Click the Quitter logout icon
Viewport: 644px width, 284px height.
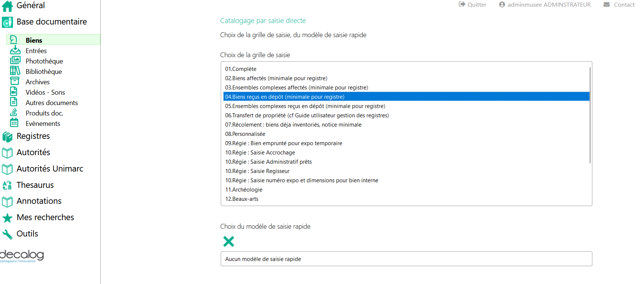(x=462, y=4)
